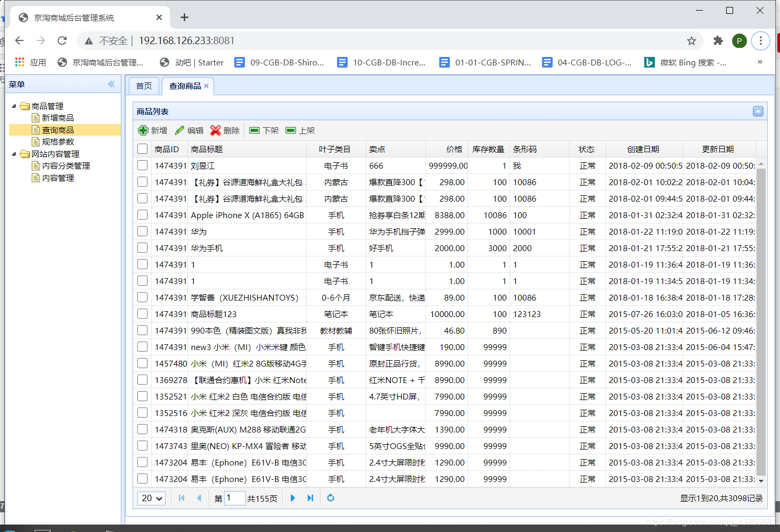Check the Apple iPhone X row

pos(142,215)
